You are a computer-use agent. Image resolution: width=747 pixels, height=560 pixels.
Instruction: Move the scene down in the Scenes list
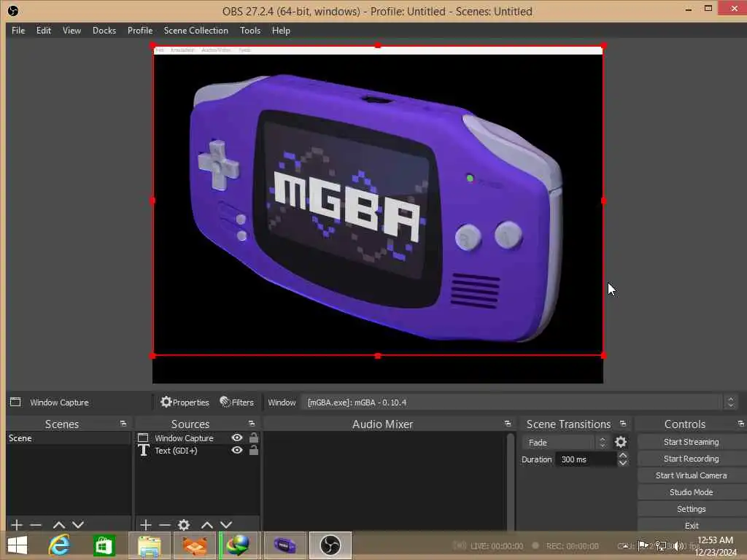pyautogui.click(x=78, y=525)
